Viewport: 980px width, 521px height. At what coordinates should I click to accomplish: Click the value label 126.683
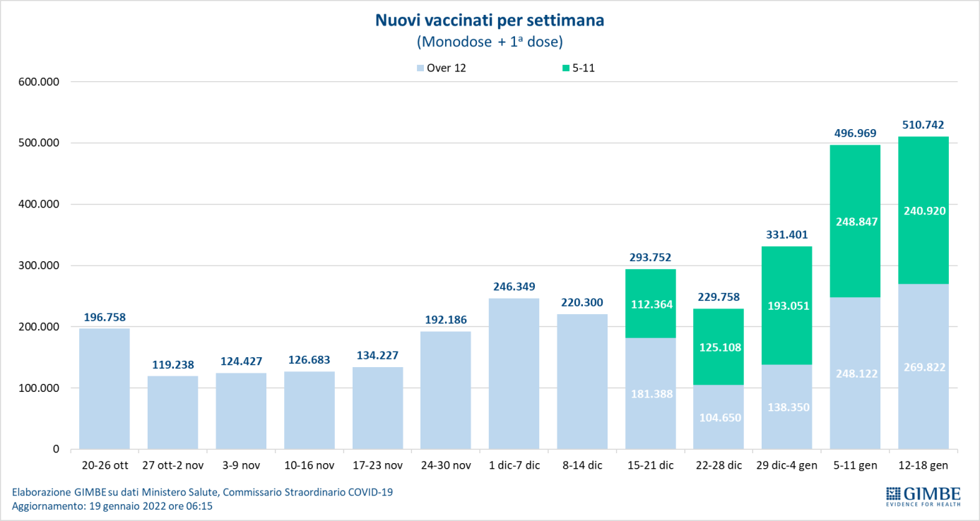(x=309, y=360)
